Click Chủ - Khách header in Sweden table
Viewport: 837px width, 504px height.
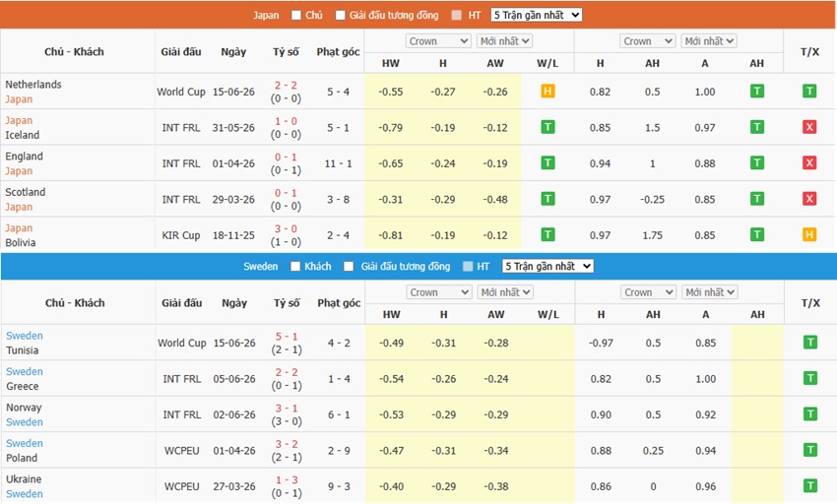click(x=75, y=303)
